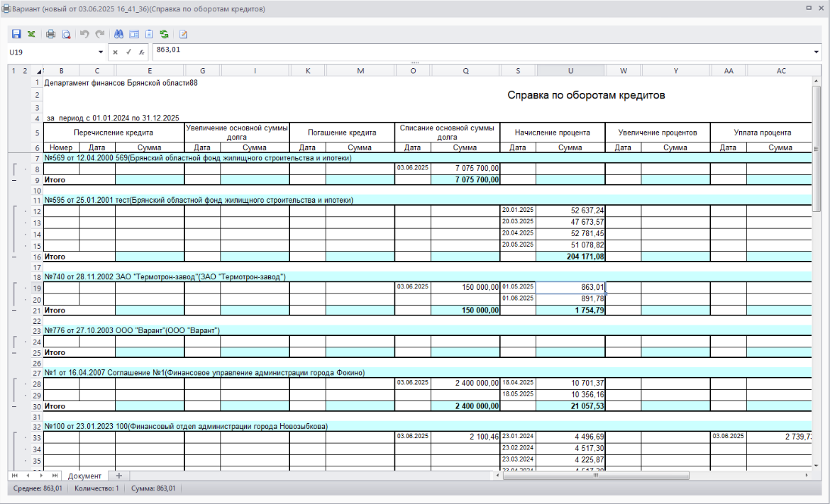Add a new sheet with plus button

pos(118,476)
